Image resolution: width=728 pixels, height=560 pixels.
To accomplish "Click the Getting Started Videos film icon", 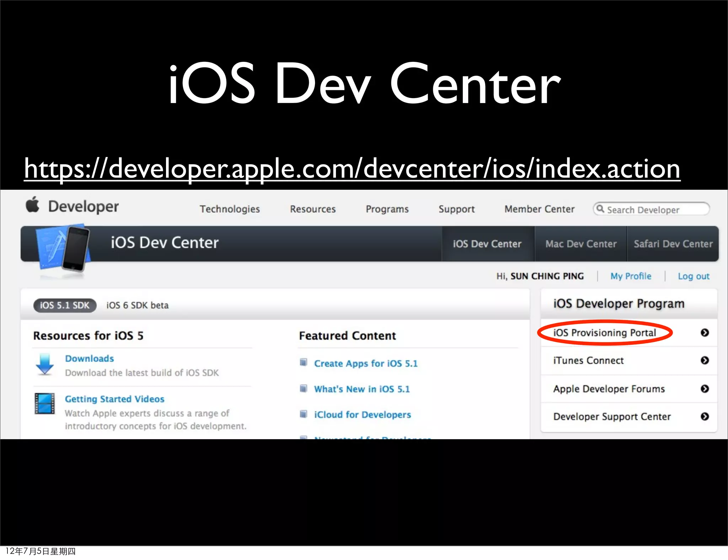I will (x=45, y=404).
